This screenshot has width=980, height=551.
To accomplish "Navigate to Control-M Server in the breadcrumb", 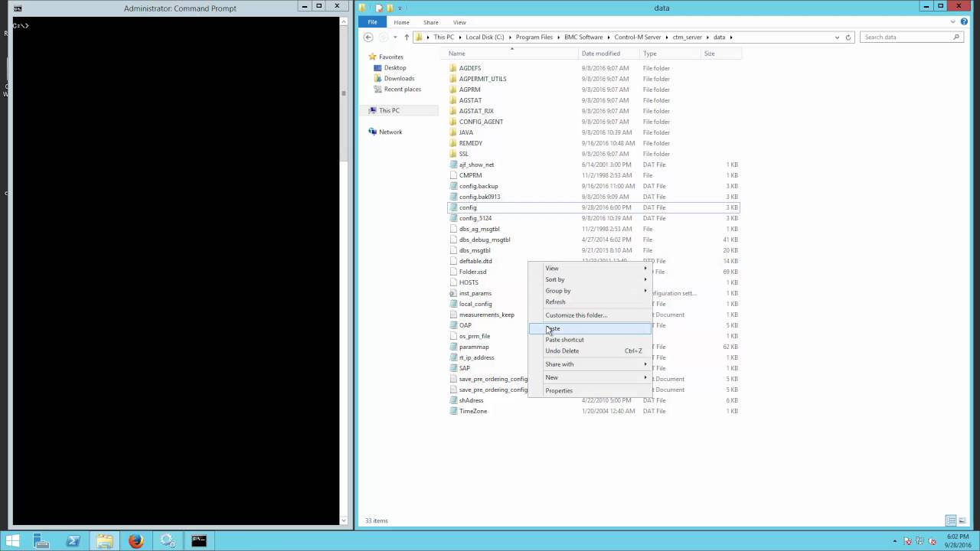I will [638, 37].
